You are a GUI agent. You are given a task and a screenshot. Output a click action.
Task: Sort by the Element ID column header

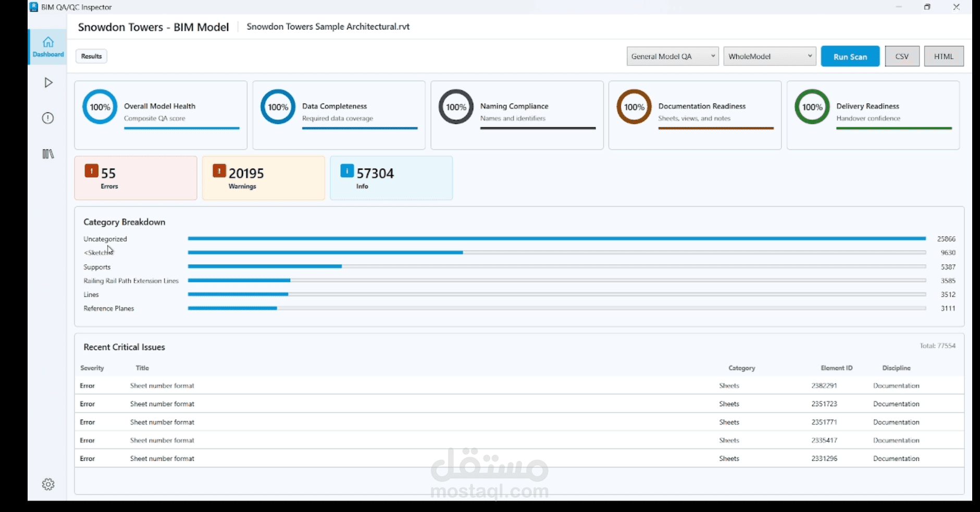tap(837, 368)
